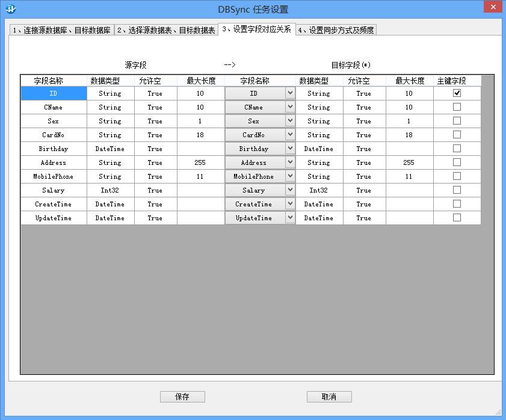Viewport: 506px width, 420px height.
Task: Check primary key checkbox for CreateTime row
Action: coord(457,204)
